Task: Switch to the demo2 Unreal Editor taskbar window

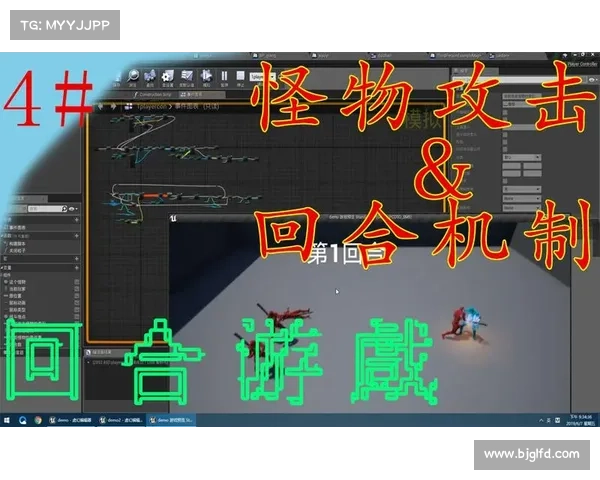Action: 121,420
